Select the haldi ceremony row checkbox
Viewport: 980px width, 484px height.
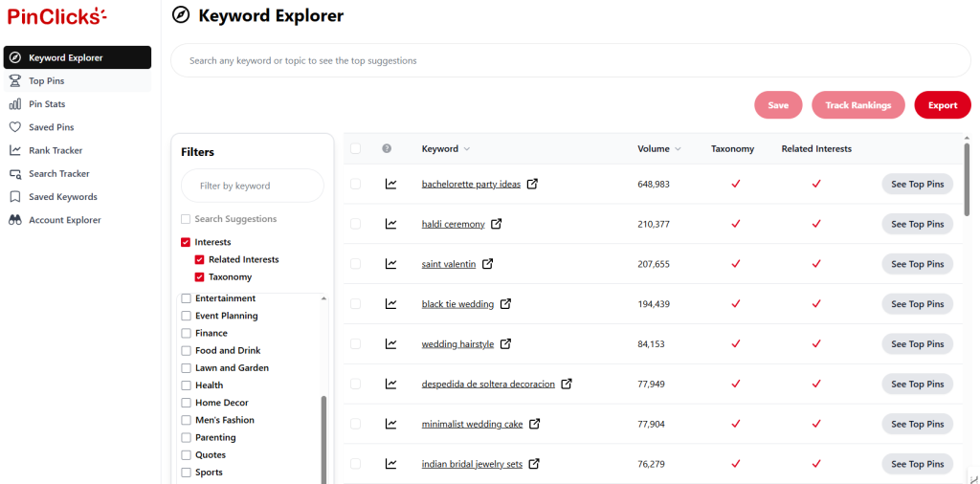356,224
